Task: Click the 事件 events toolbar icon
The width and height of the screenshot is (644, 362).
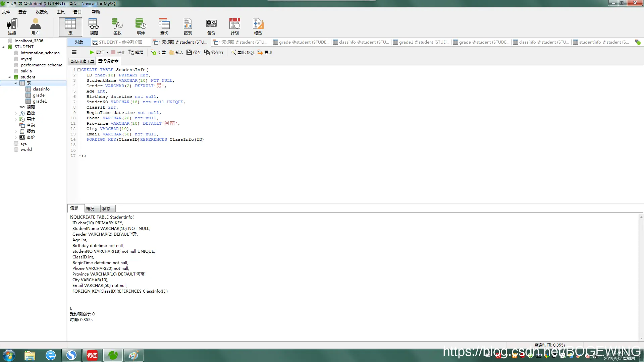Action: click(141, 26)
